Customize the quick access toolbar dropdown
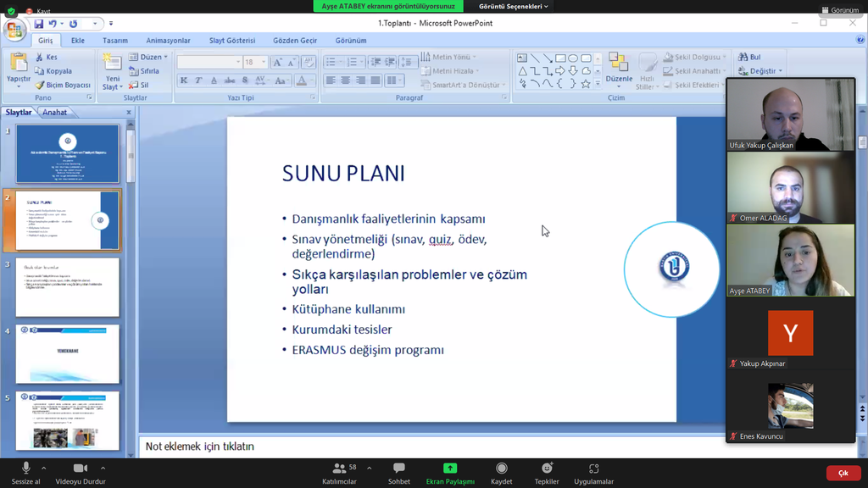 click(x=111, y=24)
